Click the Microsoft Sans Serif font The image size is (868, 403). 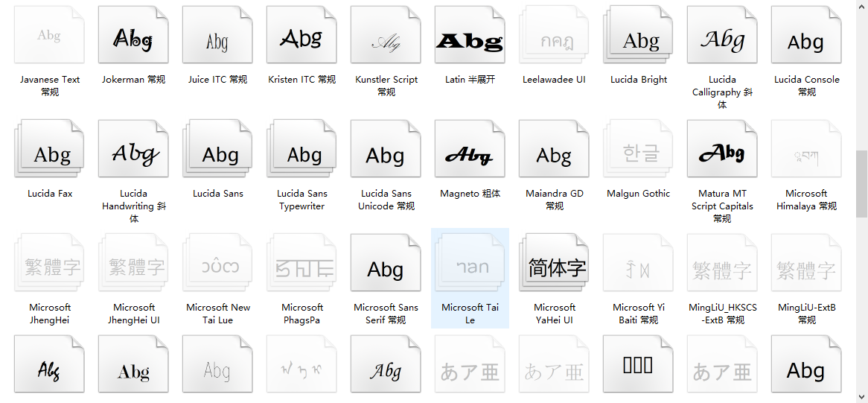386,263
